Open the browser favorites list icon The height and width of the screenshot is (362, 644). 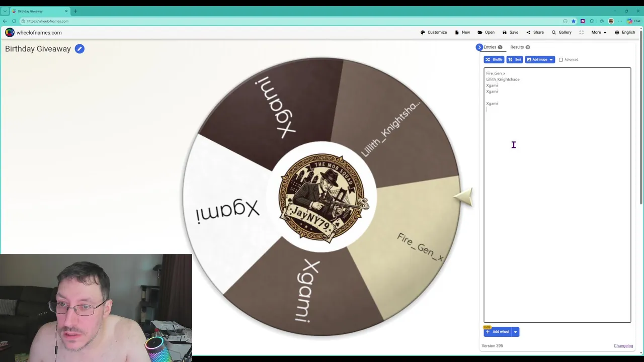(602, 21)
